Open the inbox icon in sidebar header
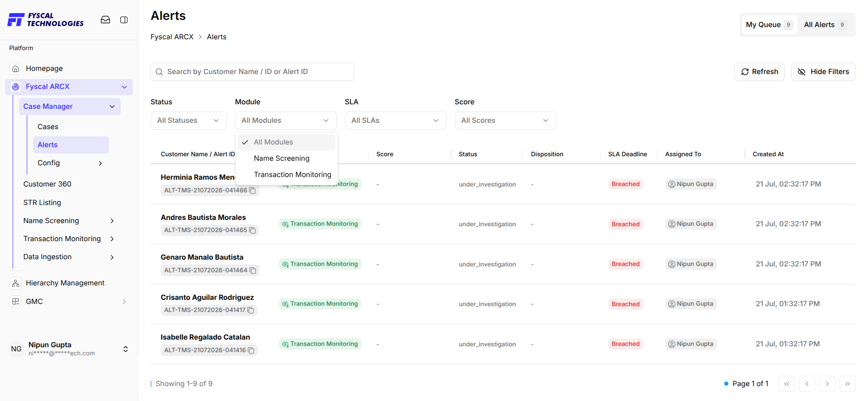868x401 pixels. pyautogui.click(x=105, y=20)
